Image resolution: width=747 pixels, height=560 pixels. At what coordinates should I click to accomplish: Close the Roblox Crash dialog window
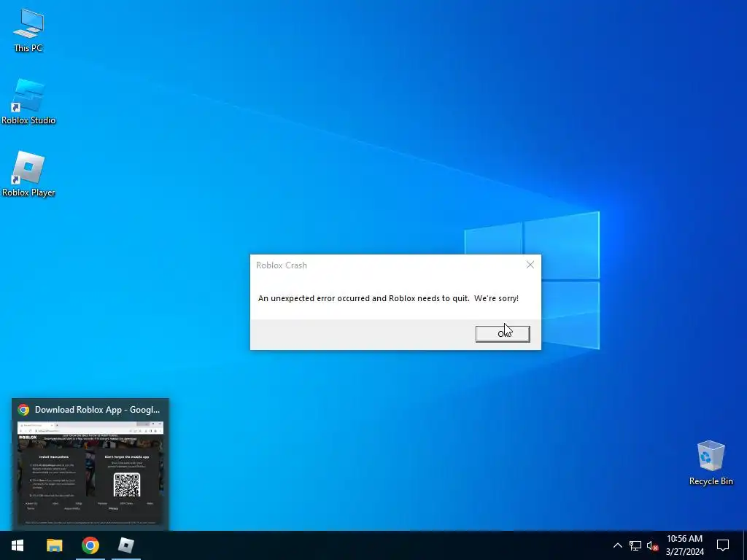530,265
